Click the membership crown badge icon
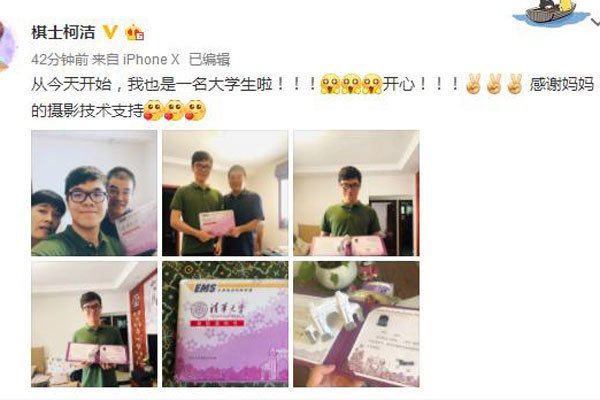Screen dimensions: 600x400 coord(134,32)
